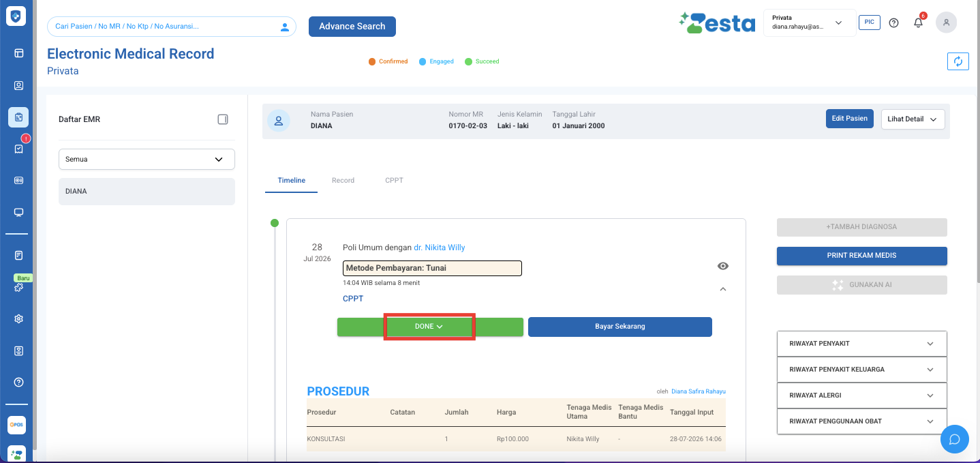Open the document report icon in sidebar

coord(18,256)
